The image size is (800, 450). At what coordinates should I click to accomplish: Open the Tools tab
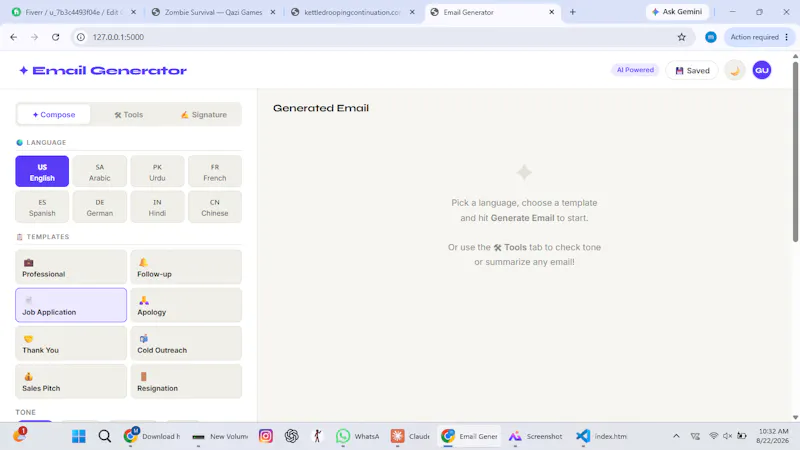(x=129, y=115)
